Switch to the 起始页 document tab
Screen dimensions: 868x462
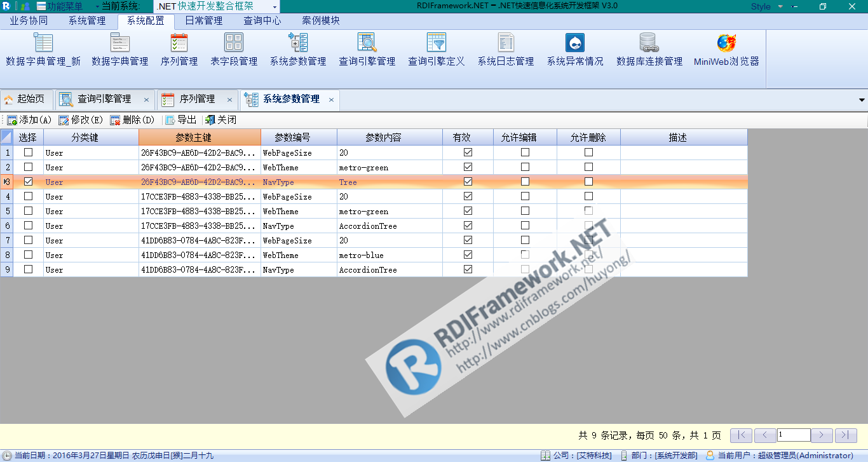point(25,99)
